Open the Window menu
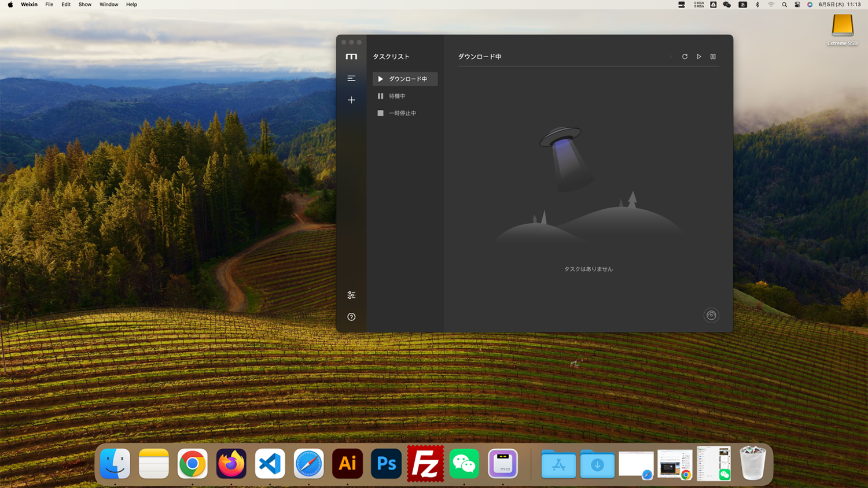 109,5
